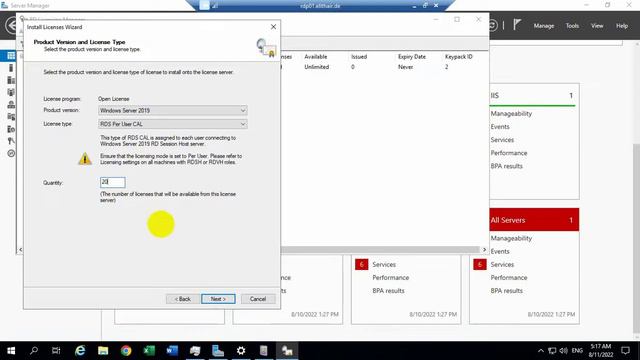Open Word from taskbar
The image size is (640, 360).
(172, 351)
